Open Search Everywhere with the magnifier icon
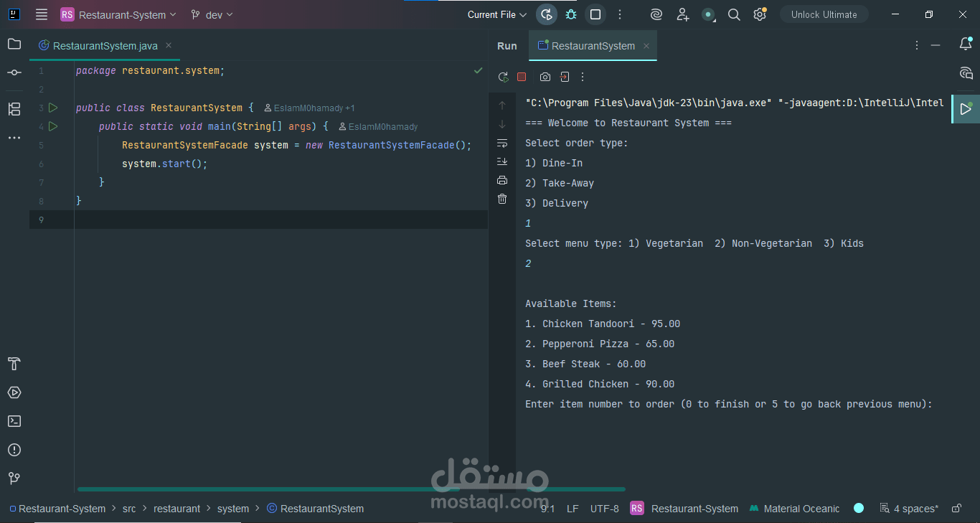Screen dimensions: 980x523 [733, 14]
